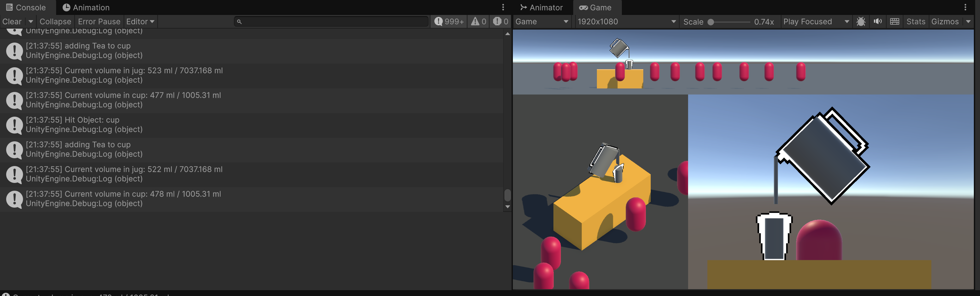Click the Clear button in console
Viewport: 980px width, 296px height.
[12, 22]
